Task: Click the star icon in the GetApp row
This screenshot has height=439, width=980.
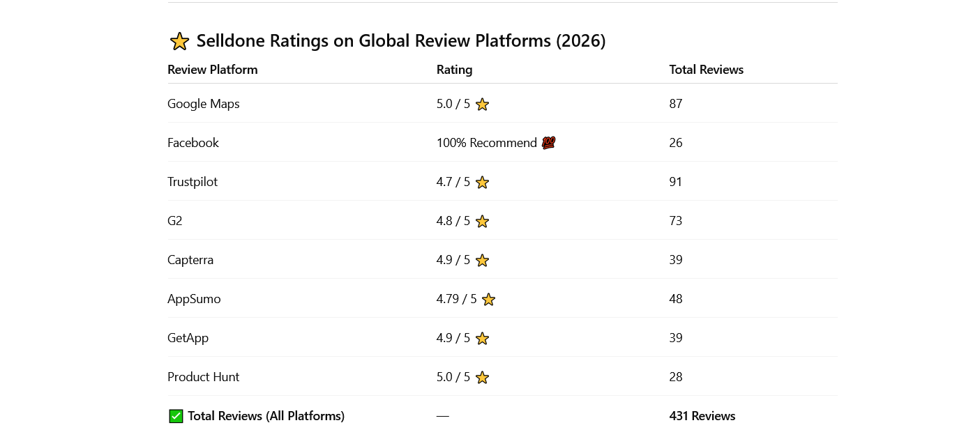Action: coord(482,339)
